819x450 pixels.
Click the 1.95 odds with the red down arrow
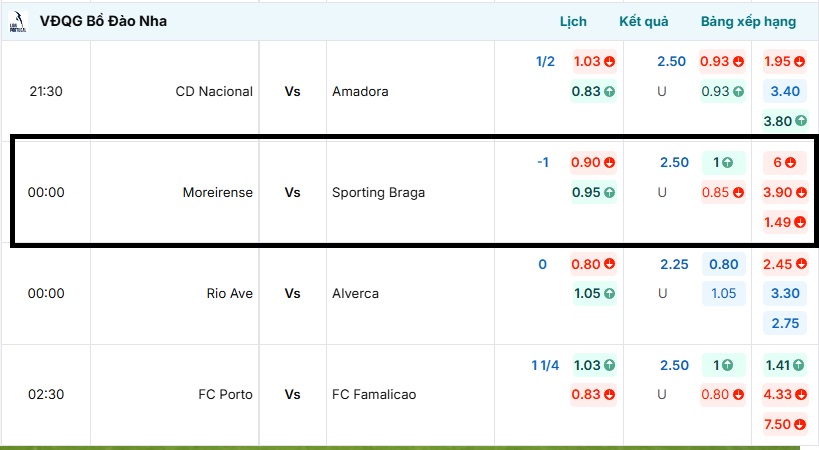(785, 61)
